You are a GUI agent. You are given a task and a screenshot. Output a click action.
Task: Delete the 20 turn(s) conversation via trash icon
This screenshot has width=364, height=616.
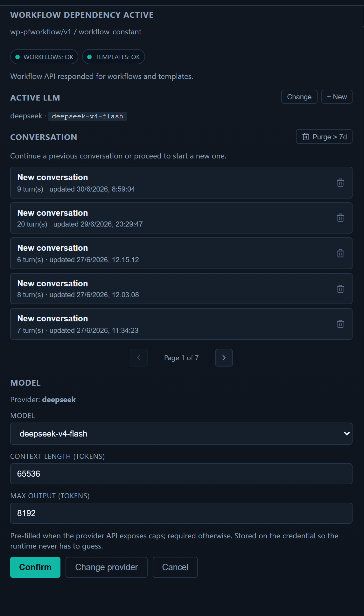340,218
